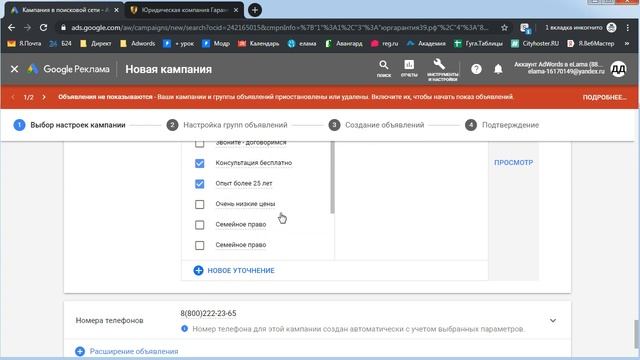This screenshot has height=360, width=640.
Task: Uncheck Опыт более 25 лет callout
Action: pyautogui.click(x=199, y=184)
